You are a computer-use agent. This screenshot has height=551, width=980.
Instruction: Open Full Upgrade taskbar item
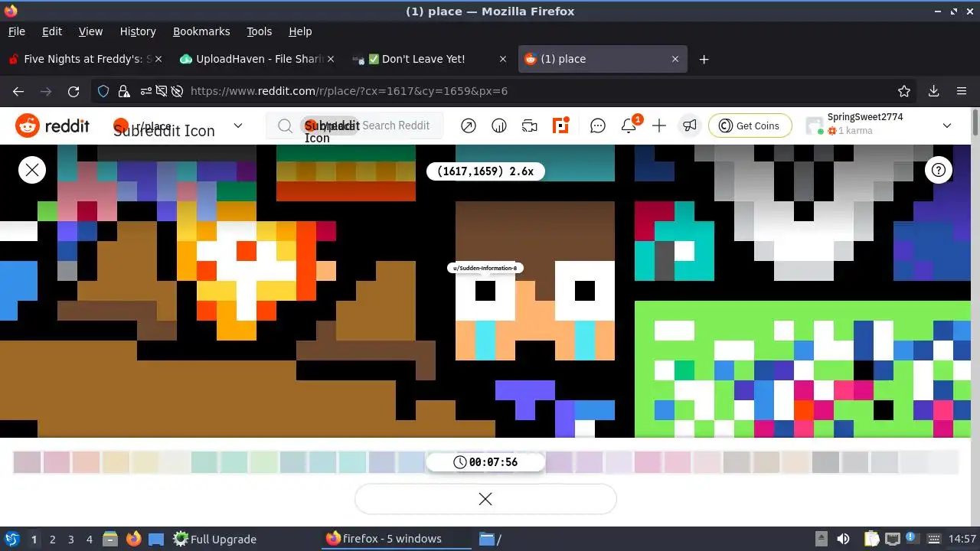[215, 539]
